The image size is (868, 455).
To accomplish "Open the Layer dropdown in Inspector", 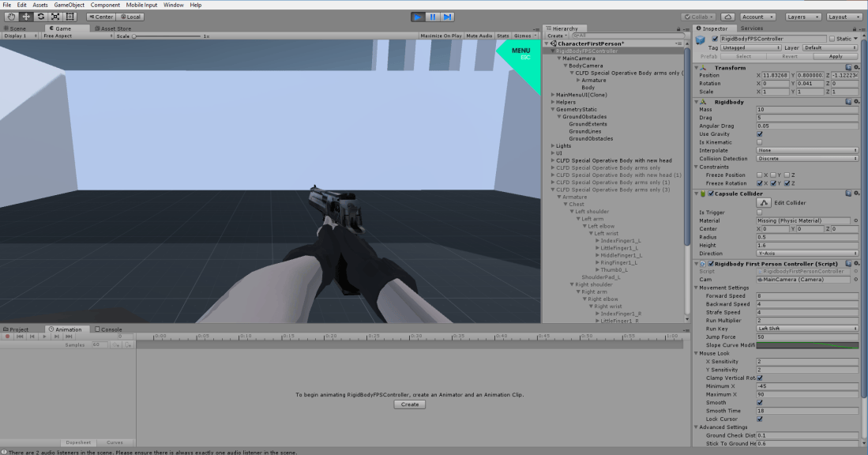I will click(x=830, y=47).
